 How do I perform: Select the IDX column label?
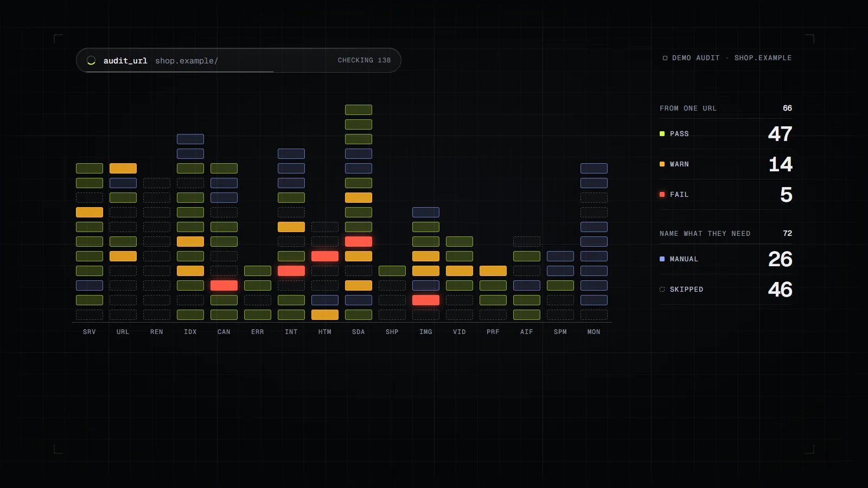pyautogui.click(x=190, y=332)
